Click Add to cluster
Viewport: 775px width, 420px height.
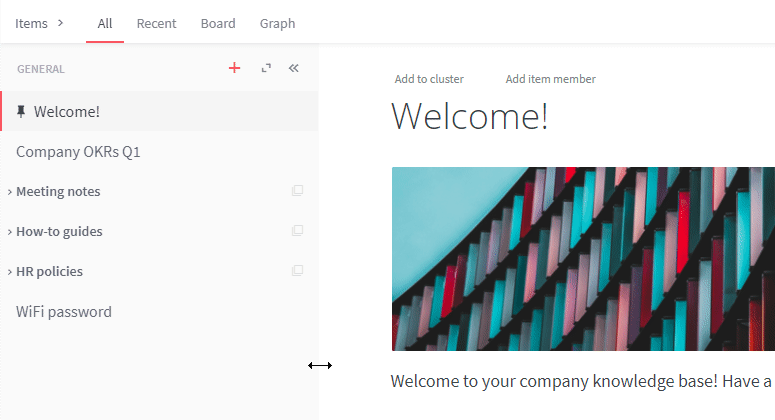tap(429, 79)
